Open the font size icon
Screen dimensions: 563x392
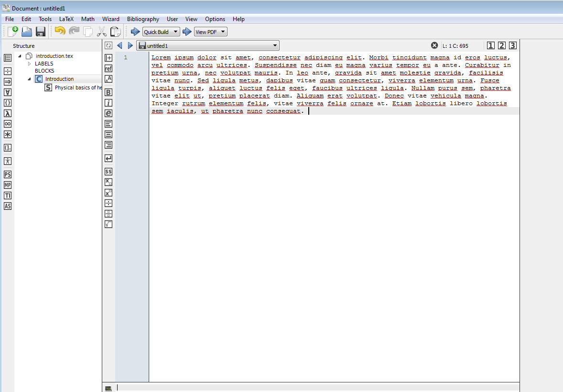(108, 79)
